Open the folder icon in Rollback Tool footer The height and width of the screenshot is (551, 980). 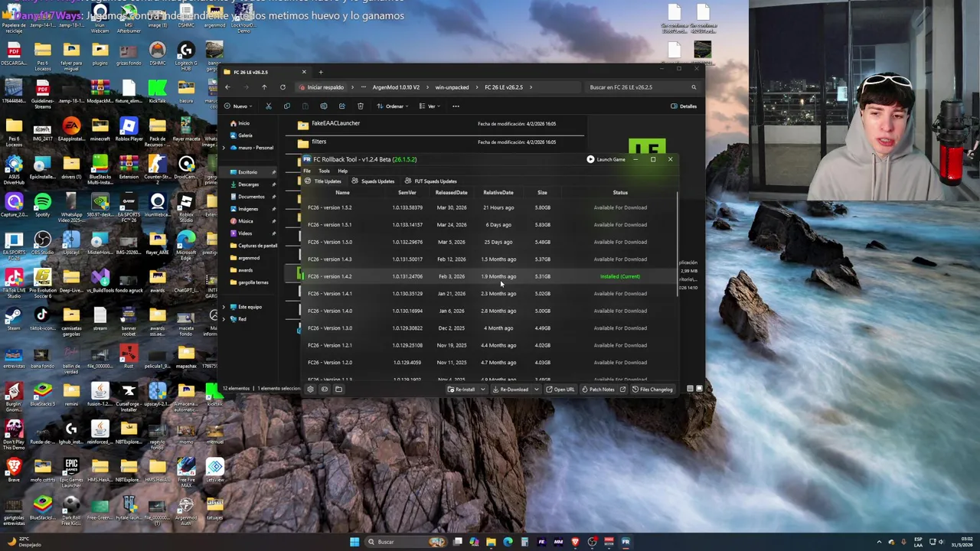[338, 389]
